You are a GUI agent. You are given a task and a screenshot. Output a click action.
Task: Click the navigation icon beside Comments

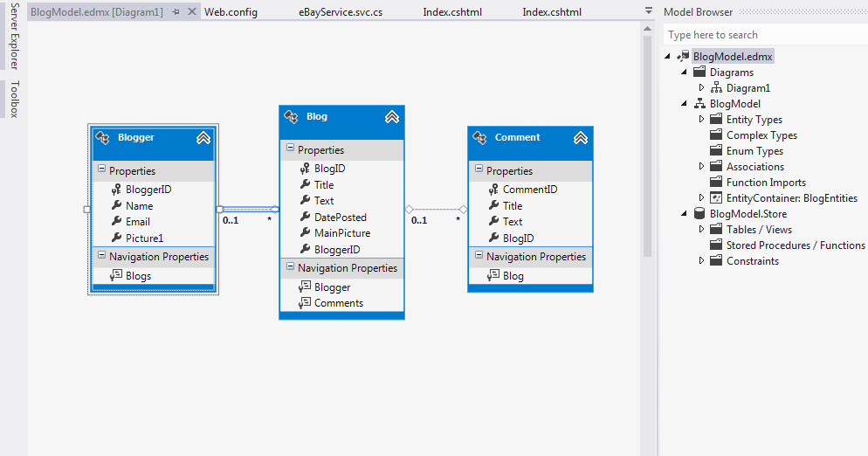click(x=305, y=302)
